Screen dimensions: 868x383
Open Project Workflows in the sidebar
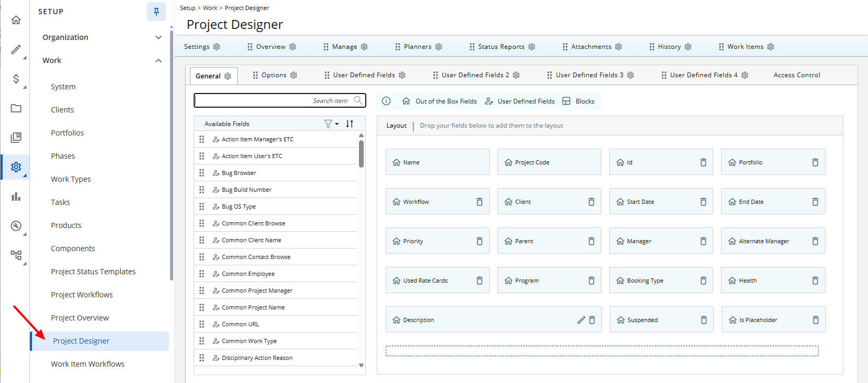82,295
